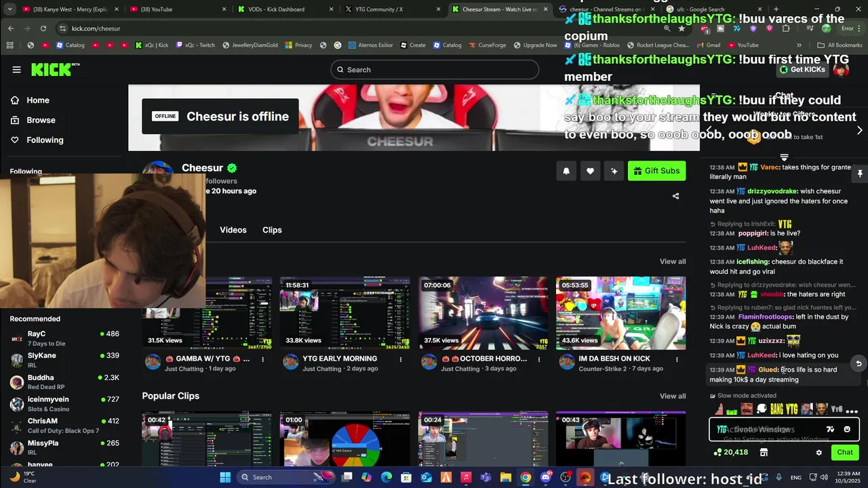Expand more emotes with three dots
Viewport: 868px width, 488px height.
tap(852, 410)
